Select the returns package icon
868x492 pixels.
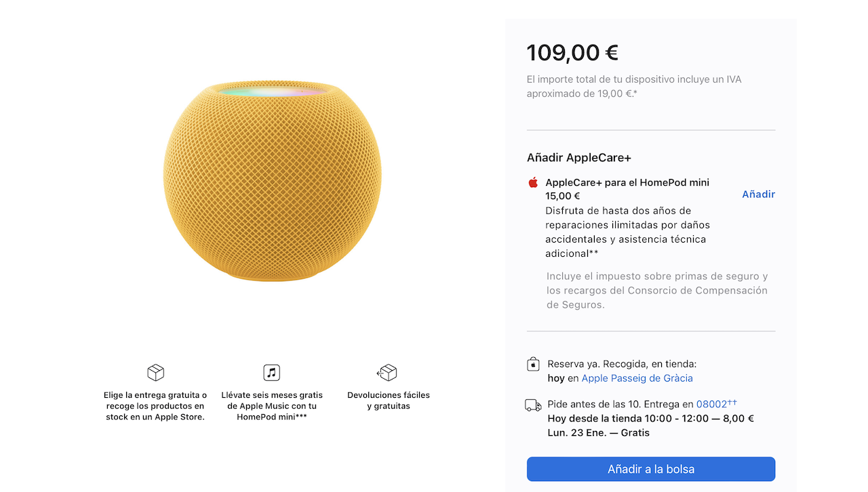point(387,372)
